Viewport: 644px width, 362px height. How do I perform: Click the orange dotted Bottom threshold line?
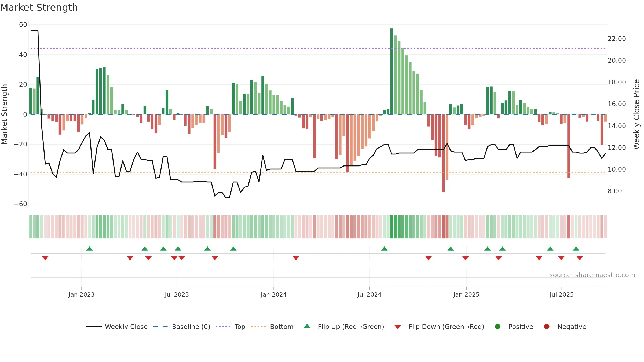pos(318,172)
